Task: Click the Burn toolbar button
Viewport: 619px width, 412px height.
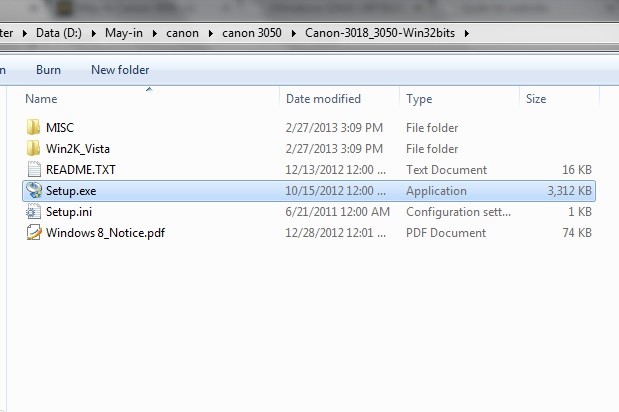Action: pos(49,70)
